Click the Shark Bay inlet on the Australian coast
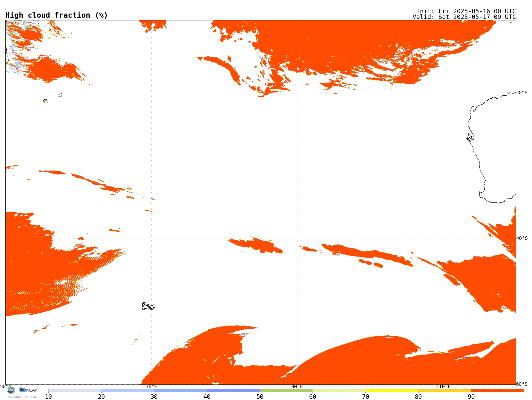The image size is (532, 400). [x=470, y=137]
